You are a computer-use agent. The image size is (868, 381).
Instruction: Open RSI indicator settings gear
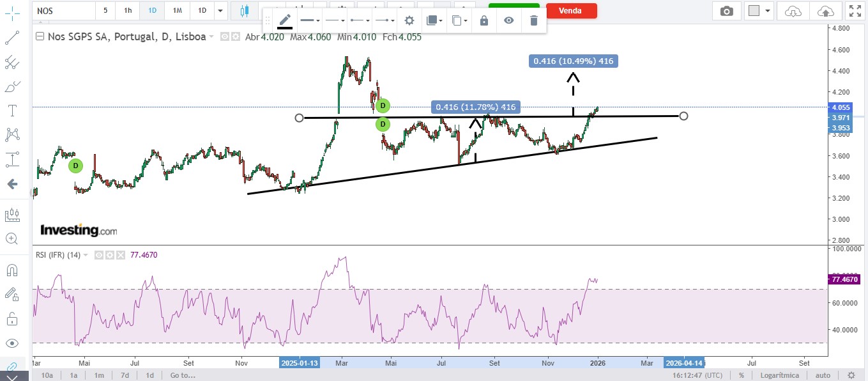click(x=109, y=255)
